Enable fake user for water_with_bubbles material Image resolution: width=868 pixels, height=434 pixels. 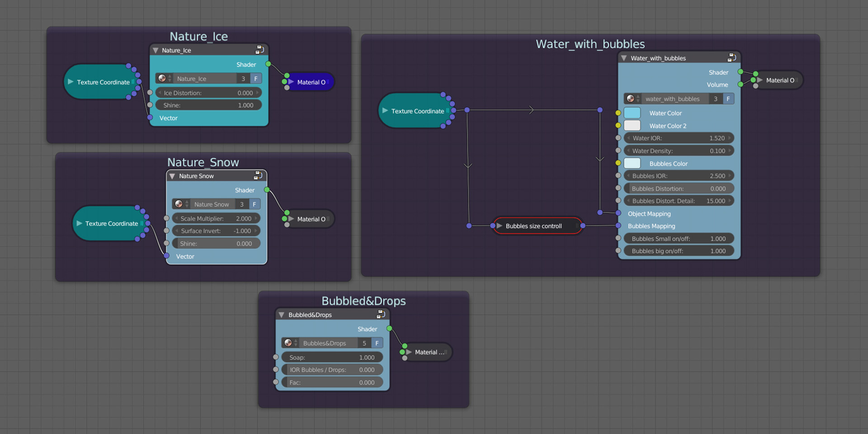point(728,99)
